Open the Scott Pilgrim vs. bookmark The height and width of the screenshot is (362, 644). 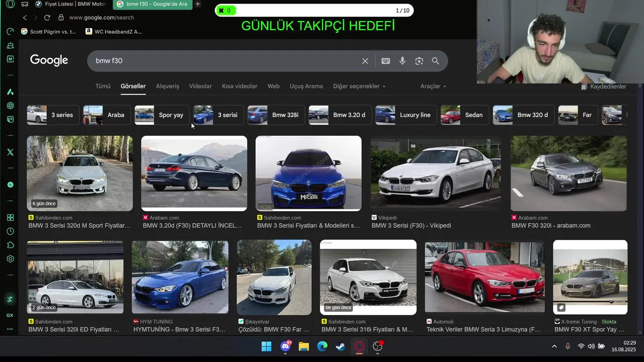tap(48, 31)
